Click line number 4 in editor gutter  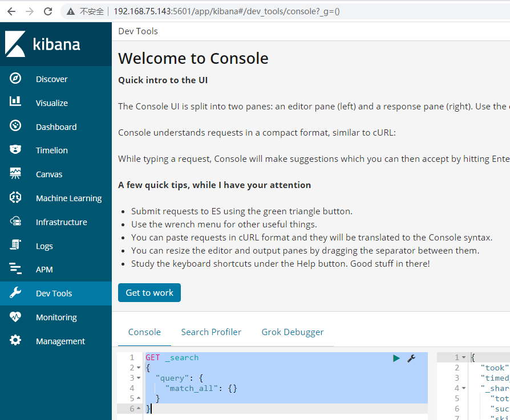pos(132,388)
